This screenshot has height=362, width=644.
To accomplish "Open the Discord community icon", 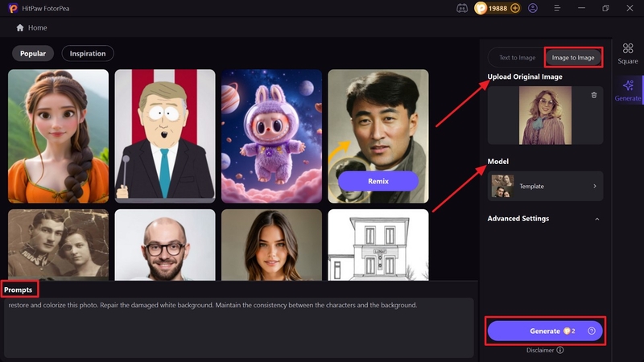I will [x=462, y=8].
